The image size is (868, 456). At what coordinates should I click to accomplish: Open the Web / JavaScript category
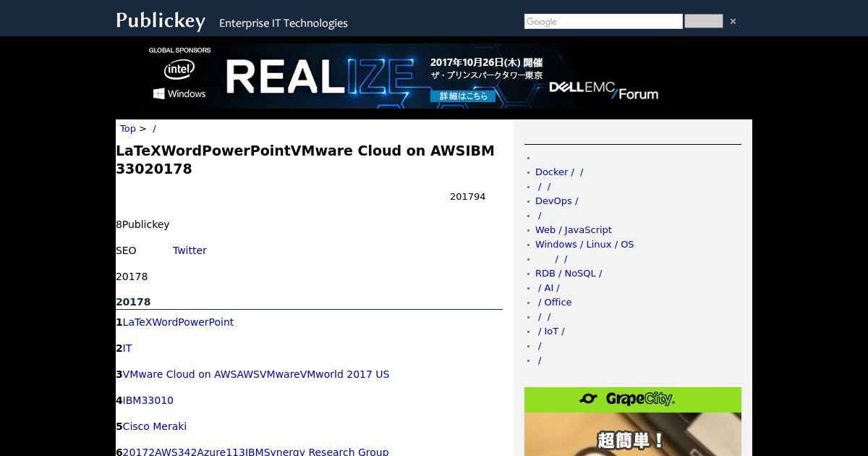(574, 230)
